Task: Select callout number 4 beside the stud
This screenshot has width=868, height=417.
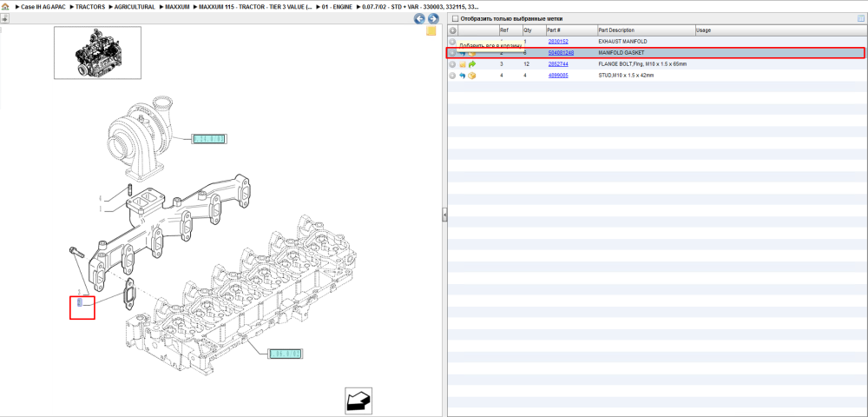Action: pyautogui.click(x=100, y=198)
